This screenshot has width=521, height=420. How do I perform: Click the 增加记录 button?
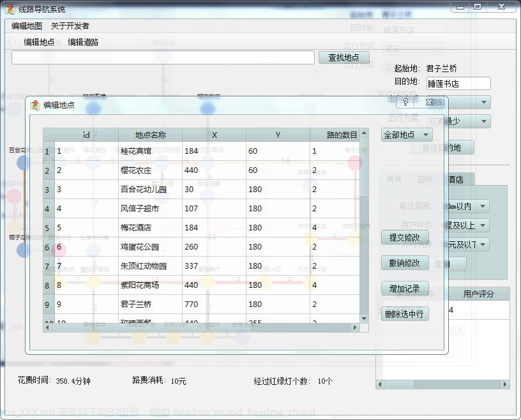[x=405, y=289]
